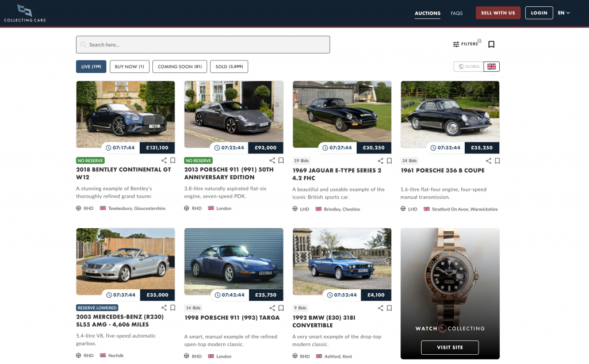Share the 1998 Porsche 911 (993) Targa listing

coord(272,308)
